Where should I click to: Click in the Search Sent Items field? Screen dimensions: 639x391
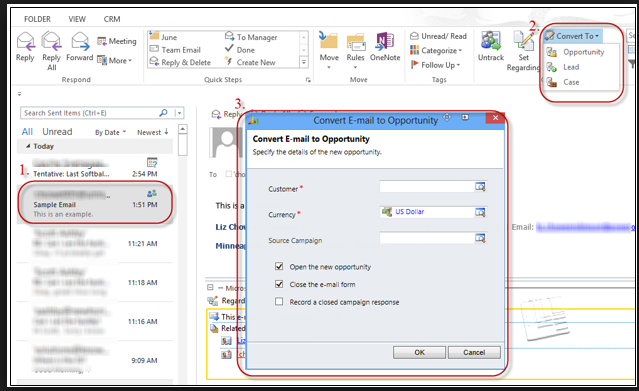pos(90,113)
